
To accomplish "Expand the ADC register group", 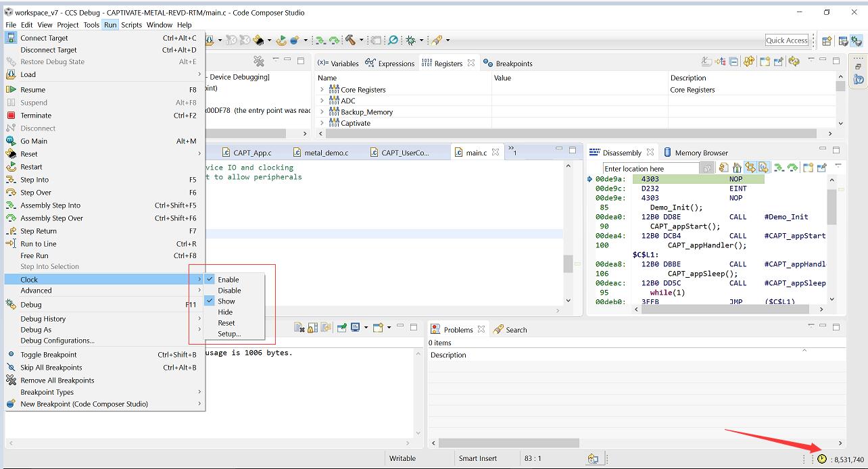I will point(322,101).
